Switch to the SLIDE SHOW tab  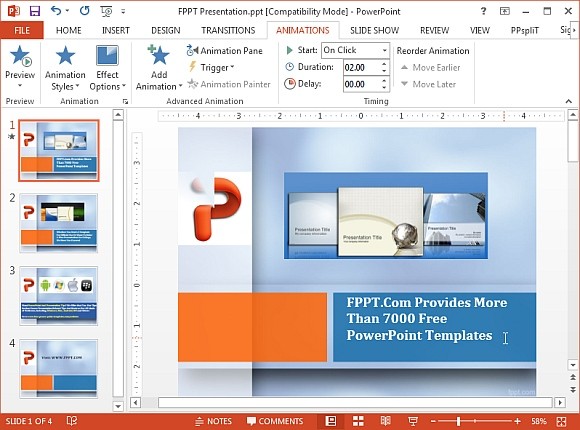point(374,30)
